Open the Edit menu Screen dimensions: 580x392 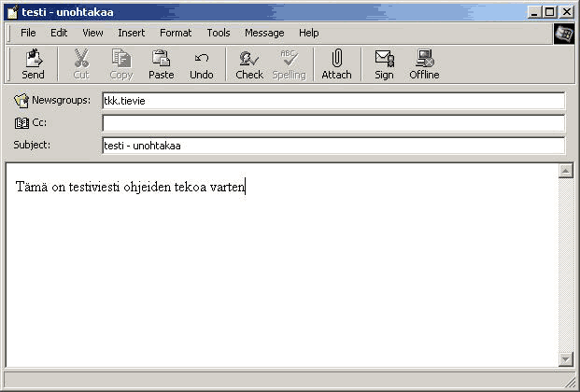tap(59, 33)
